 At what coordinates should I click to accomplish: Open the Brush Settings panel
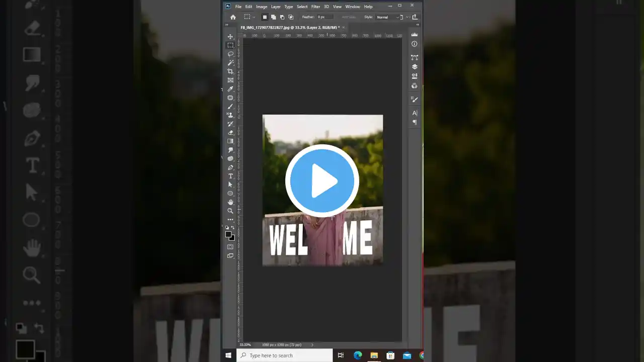(x=415, y=100)
